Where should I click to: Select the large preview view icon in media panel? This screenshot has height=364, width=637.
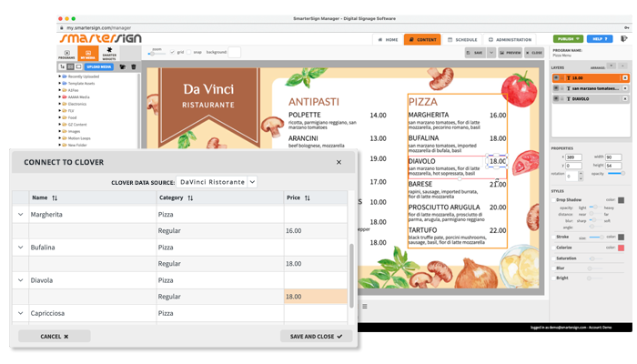[x=78, y=66]
